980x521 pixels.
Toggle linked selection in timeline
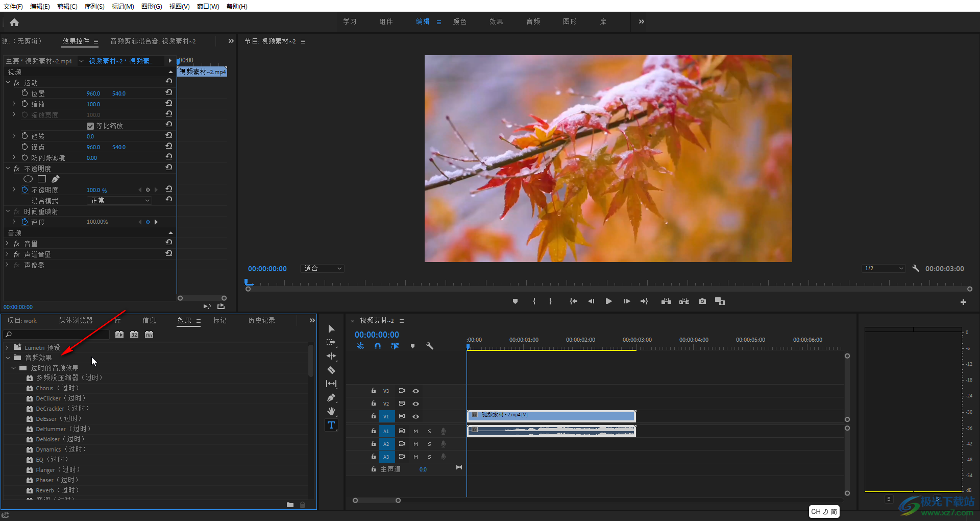(395, 346)
